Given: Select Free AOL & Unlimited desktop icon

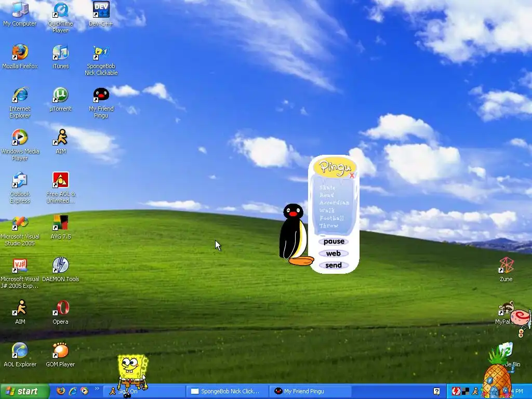Looking at the screenshot, I should click(60, 188).
